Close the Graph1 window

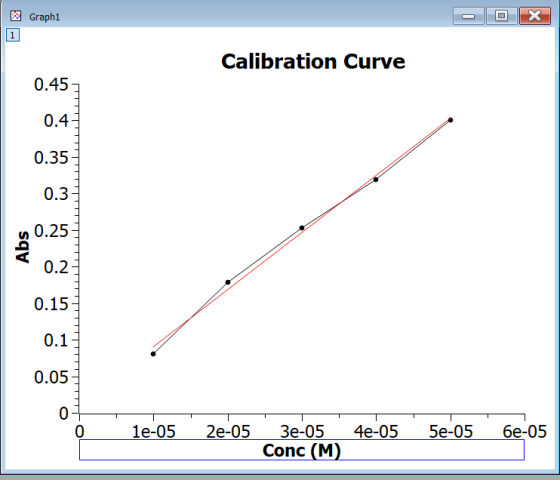[x=535, y=16]
